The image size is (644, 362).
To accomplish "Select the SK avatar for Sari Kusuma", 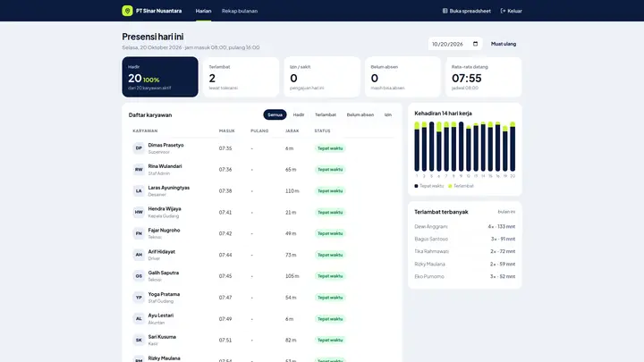I will coord(139,341).
